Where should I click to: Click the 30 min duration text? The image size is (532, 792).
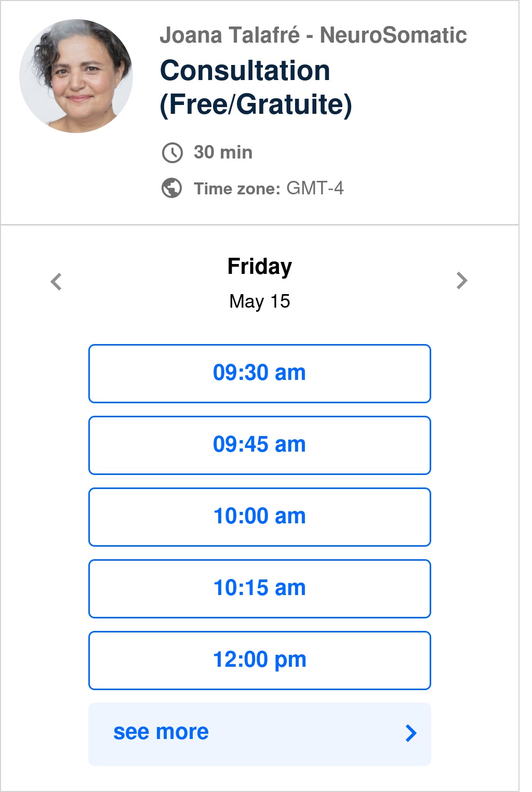pyautogui.click(x=223, y=152)
